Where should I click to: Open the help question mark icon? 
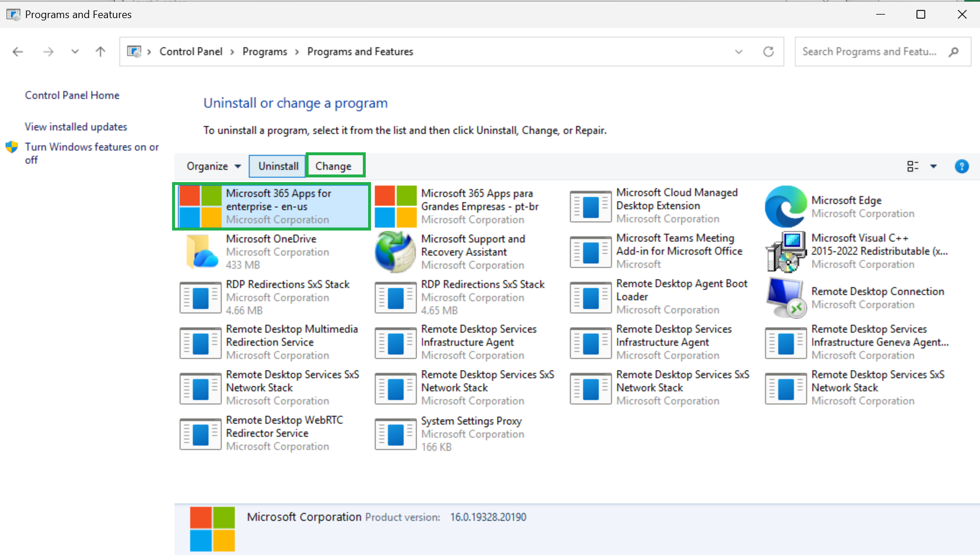[x=961, y=166]
